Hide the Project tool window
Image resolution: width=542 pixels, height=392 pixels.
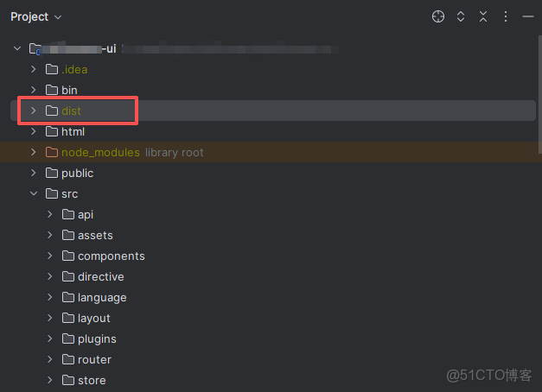point(527,16)
